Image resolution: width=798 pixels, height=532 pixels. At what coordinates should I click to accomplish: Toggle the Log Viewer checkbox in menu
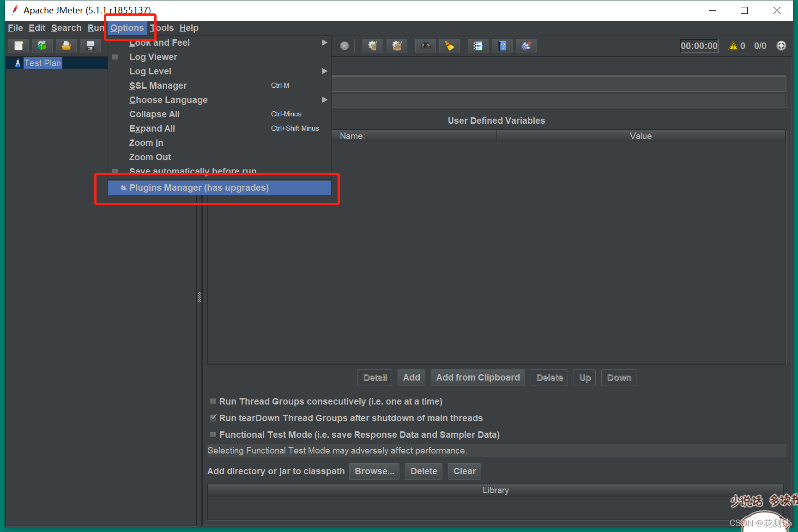point(115,57)
